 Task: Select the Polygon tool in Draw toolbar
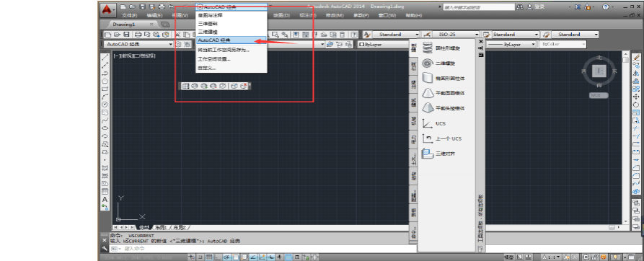tap(105, 81)
